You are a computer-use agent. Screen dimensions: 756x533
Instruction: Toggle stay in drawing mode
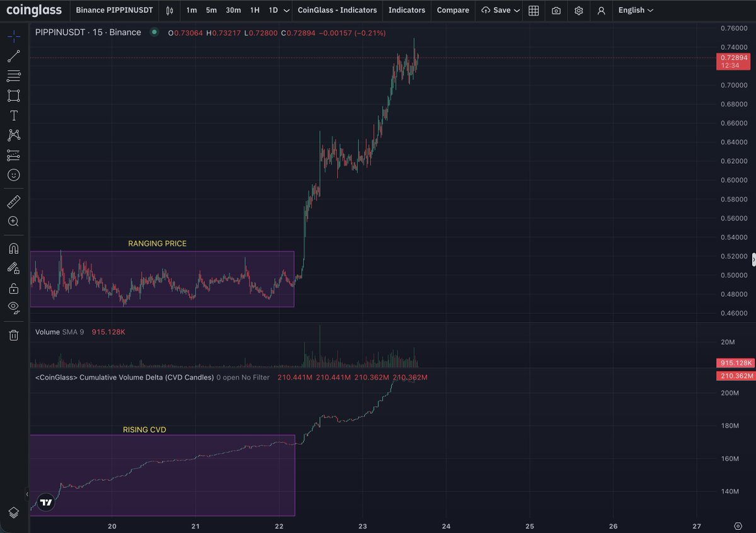(x=13, y=268)
